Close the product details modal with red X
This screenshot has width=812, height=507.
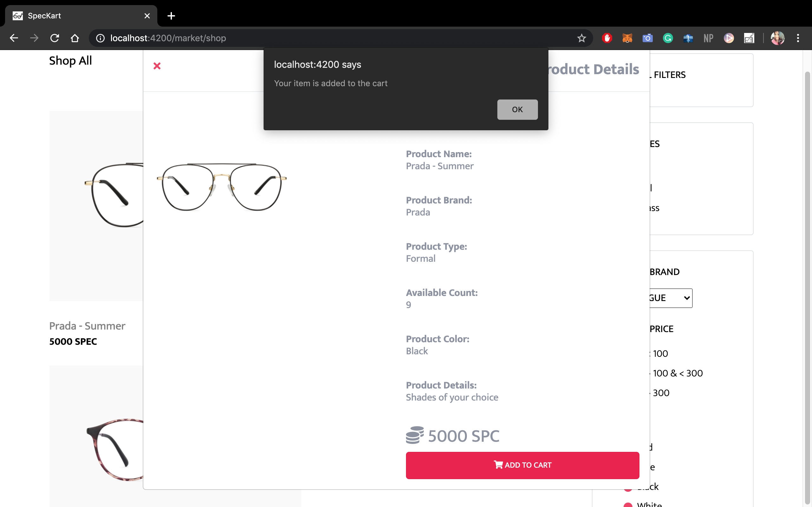click(157, 66)
